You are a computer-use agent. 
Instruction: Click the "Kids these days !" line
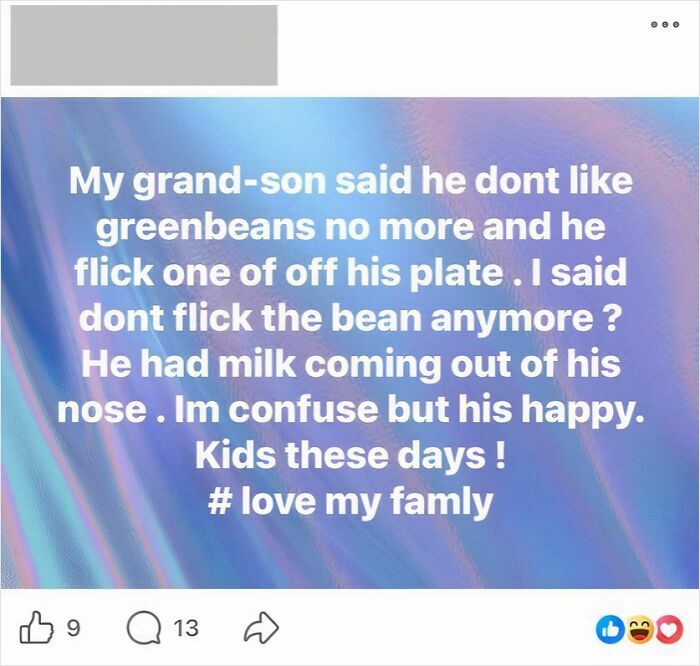pyautogui.click(x=351, y=455)
